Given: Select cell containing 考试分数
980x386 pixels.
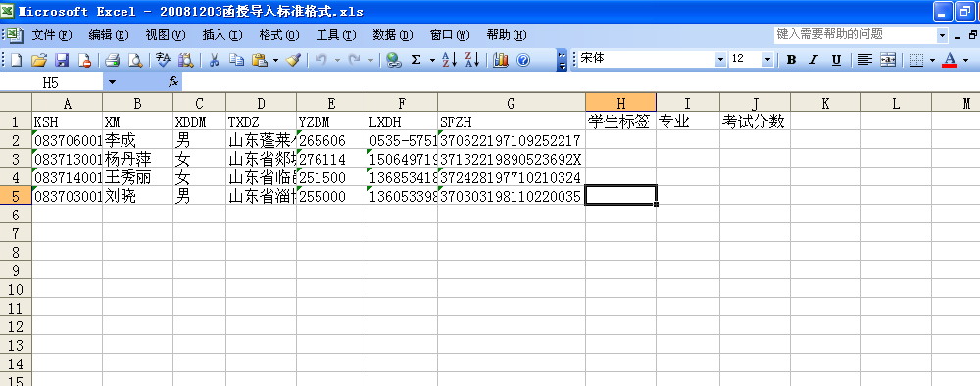Looking at the screenshot, I should (x=755, y=121).
